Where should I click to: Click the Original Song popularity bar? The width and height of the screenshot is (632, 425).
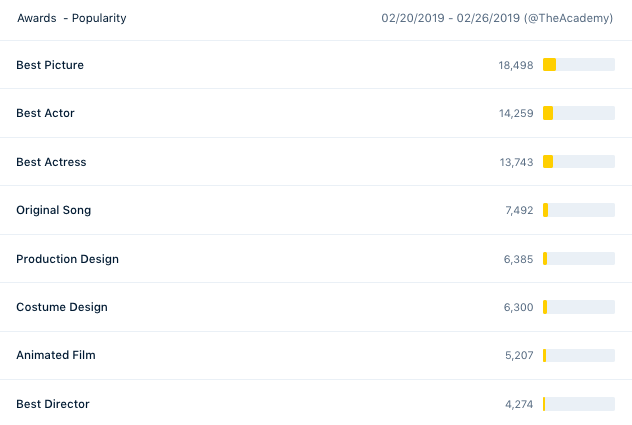[x=579, y=210]
